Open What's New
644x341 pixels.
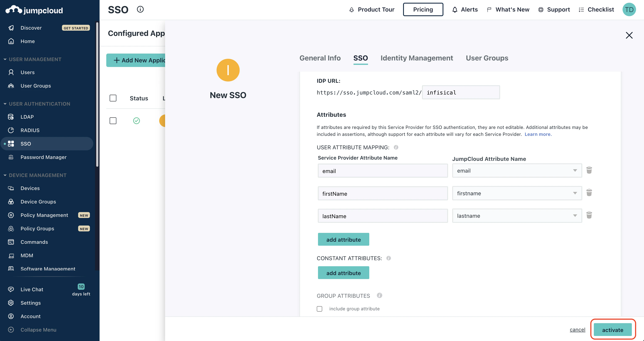pyautogui.click(x=508, y=9)
